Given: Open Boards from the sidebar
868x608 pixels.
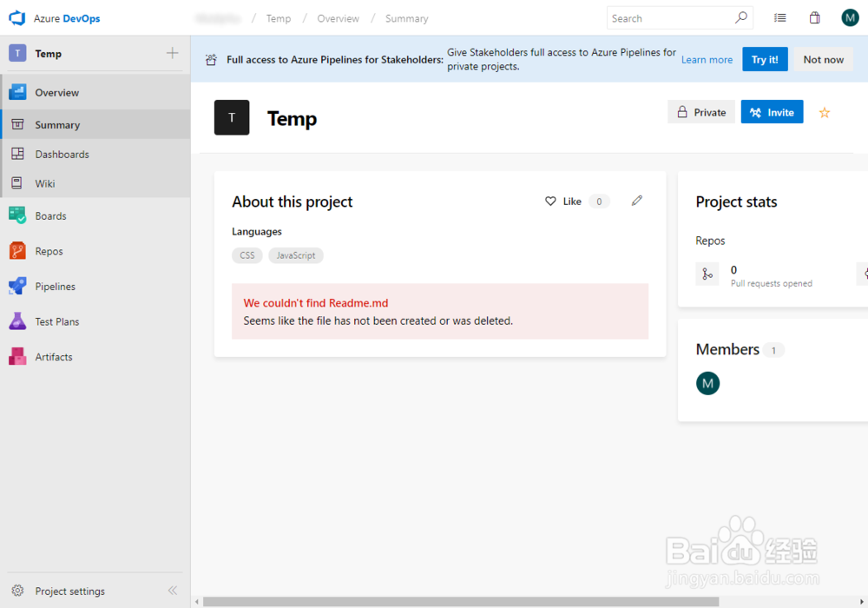Looking at the screenshot, I should pyautogui.click(x=49, y=215).
